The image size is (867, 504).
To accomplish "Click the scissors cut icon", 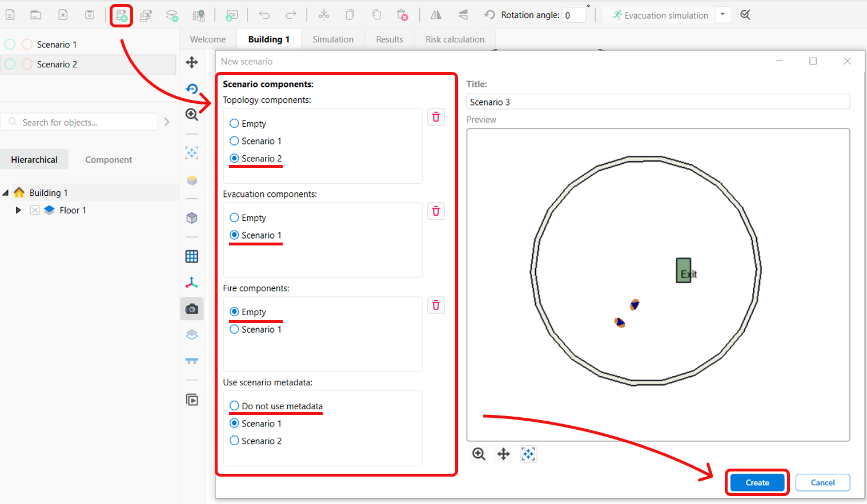I will (x=324, y=15).
